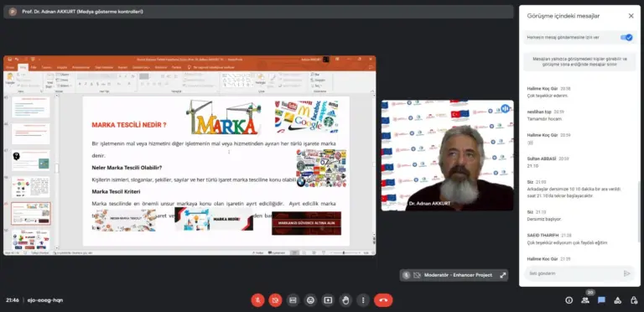This screenshot has width=644, height=312.
Task: Unmute the microphone in Meet controls
Action: click(257, 300)
